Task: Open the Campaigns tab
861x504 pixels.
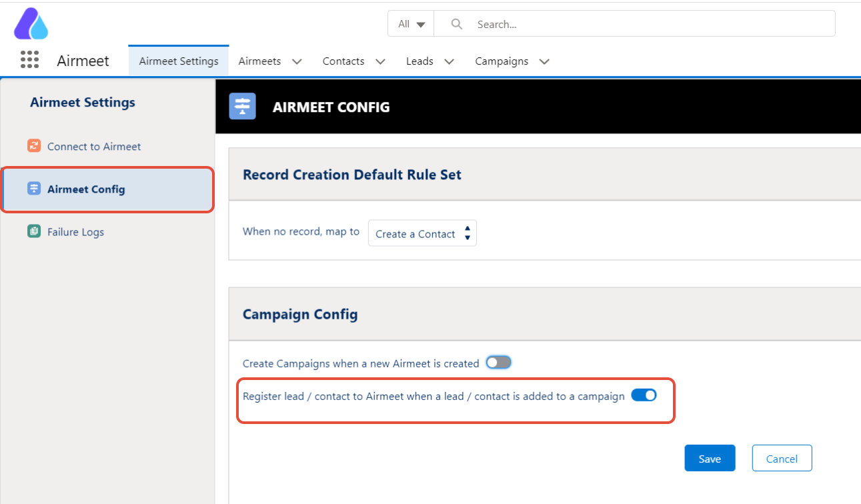Action: pos(502,61)
